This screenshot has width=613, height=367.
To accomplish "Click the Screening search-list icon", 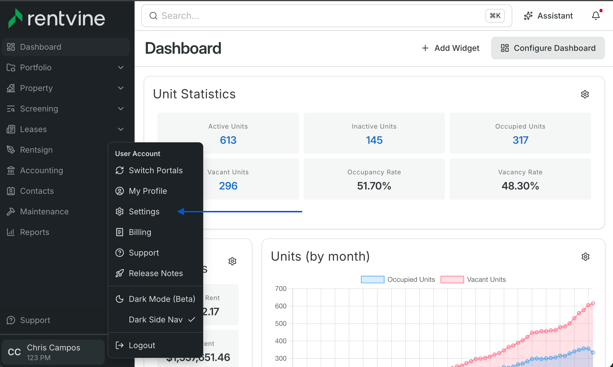I will (x=11, y=109).
